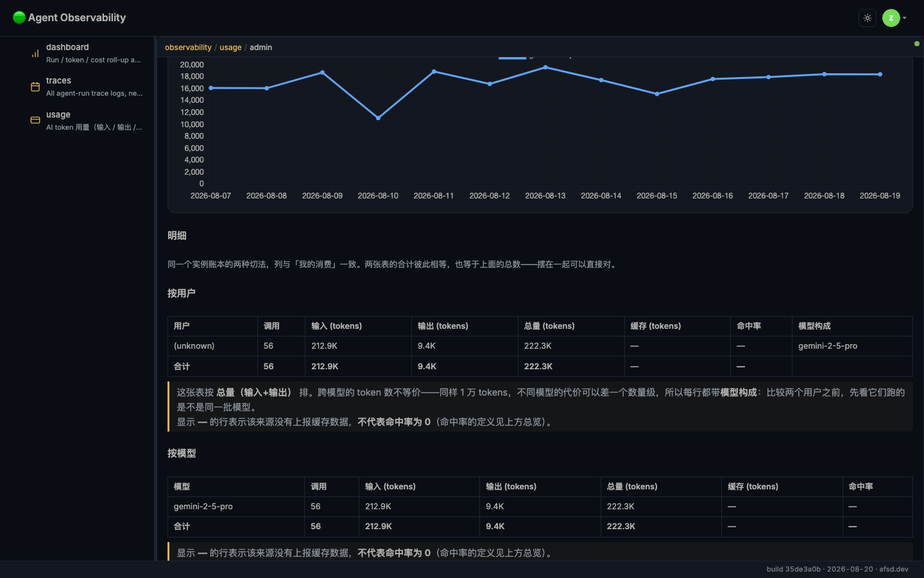Image resolution: width=924 pixels, height=578 pixels.
Task: Click the usage card icon
Action: [35, 120]
